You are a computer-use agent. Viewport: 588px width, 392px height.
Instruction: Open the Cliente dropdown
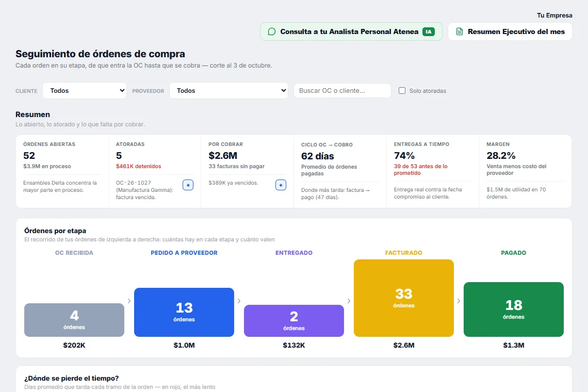pos(85,91)
